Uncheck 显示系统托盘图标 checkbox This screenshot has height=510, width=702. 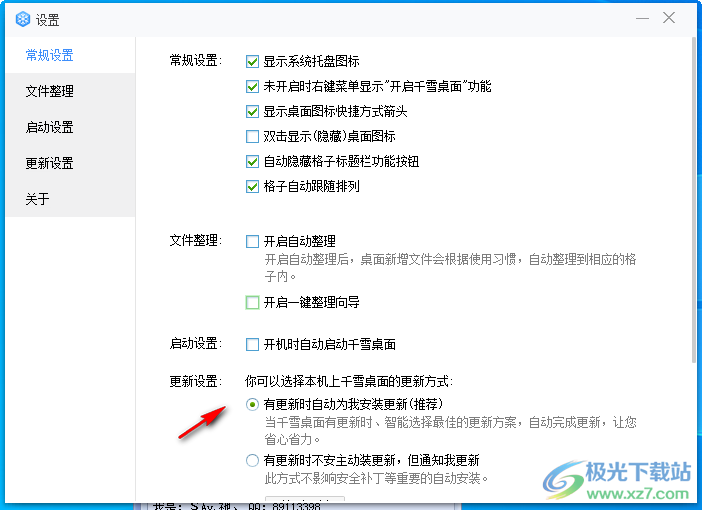pos(253,61)
